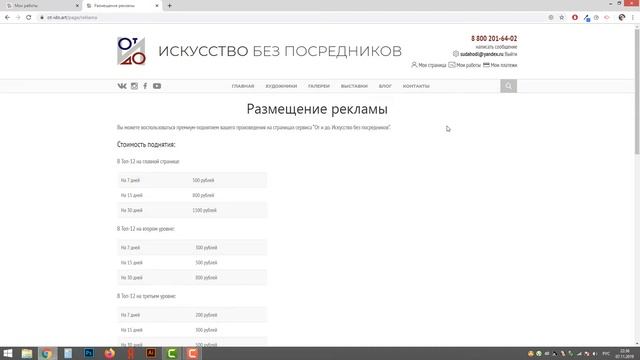Click the '1100 рублей' price cell
Viewport: 640px width, 360px height.
click(x=204, y=210)
